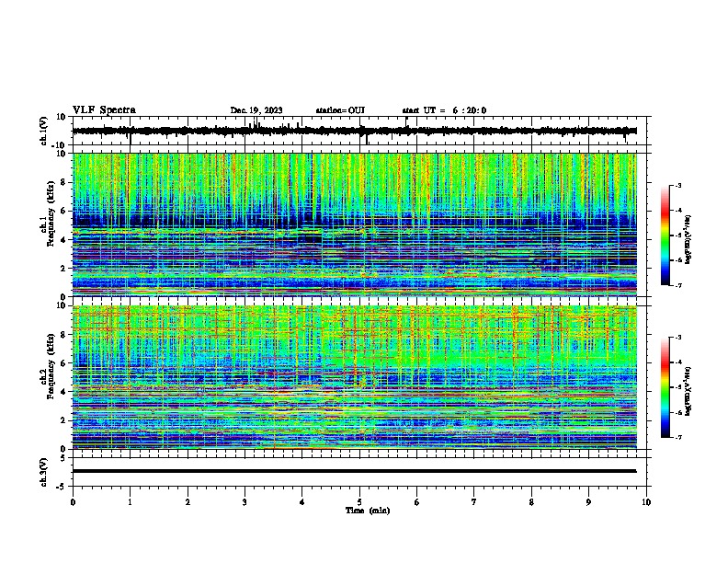Click the "-7" label on ch.2 color scale
The image size is (728, 563).
point(677,437)
